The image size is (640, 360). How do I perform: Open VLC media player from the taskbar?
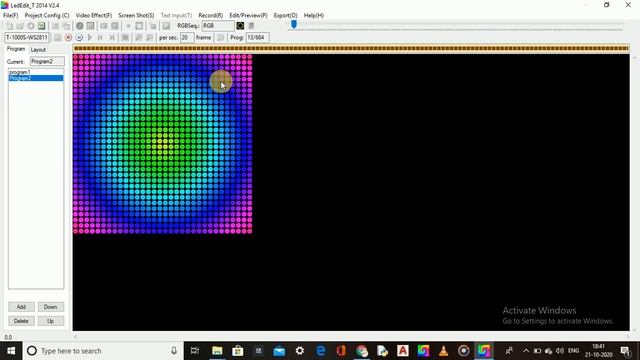click(x=444, y=351)
